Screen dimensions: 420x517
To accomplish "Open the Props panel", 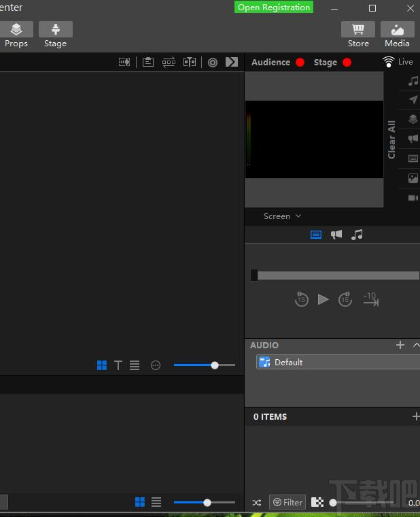I will [16, 35].
